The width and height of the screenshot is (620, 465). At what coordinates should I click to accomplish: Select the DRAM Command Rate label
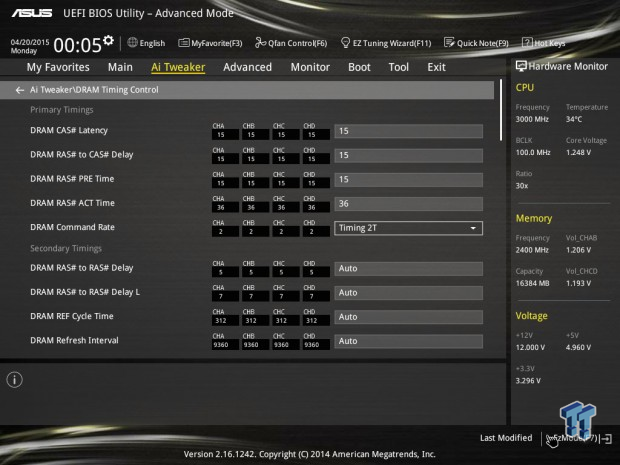click(x=72, y=227)
